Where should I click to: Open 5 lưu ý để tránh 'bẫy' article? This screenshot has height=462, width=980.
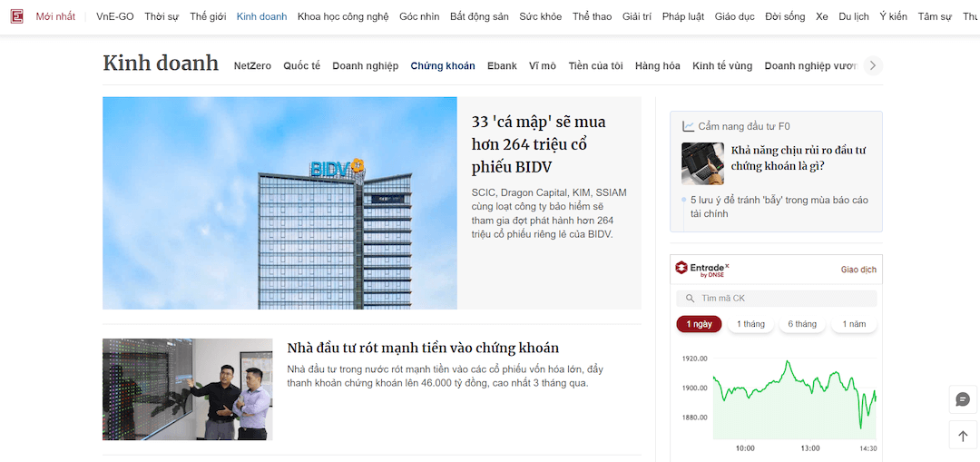click(x=779, y=207)
